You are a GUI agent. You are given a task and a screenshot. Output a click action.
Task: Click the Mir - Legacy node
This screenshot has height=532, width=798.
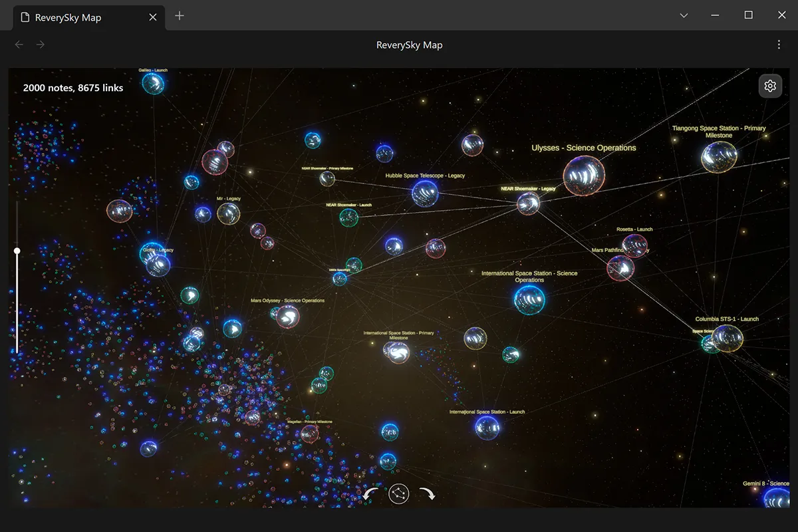(228, 213)
